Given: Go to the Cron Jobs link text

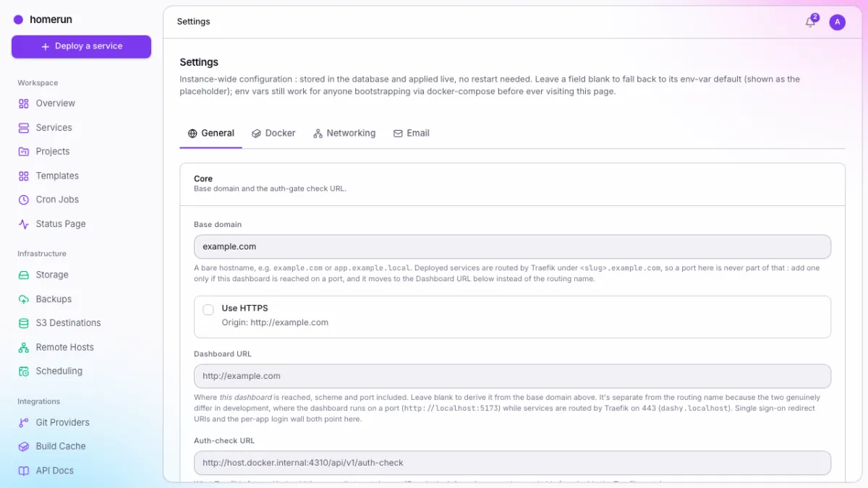Looking at the screenshot, I should 57,200.
